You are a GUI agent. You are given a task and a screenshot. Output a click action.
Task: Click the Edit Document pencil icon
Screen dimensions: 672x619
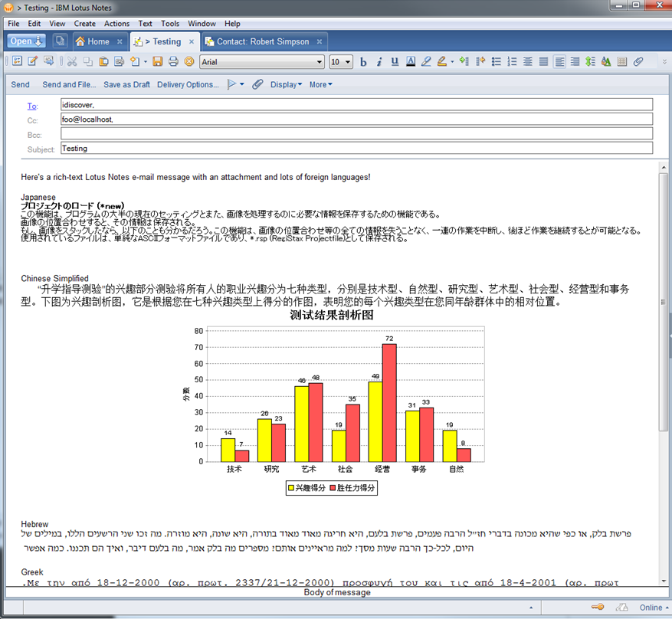coord(33,61)
